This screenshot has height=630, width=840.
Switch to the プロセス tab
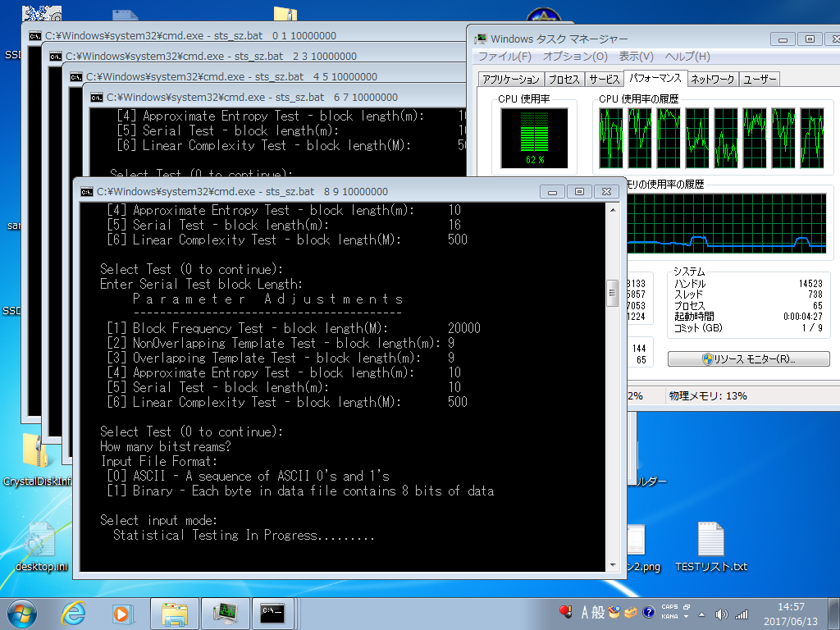564,80
